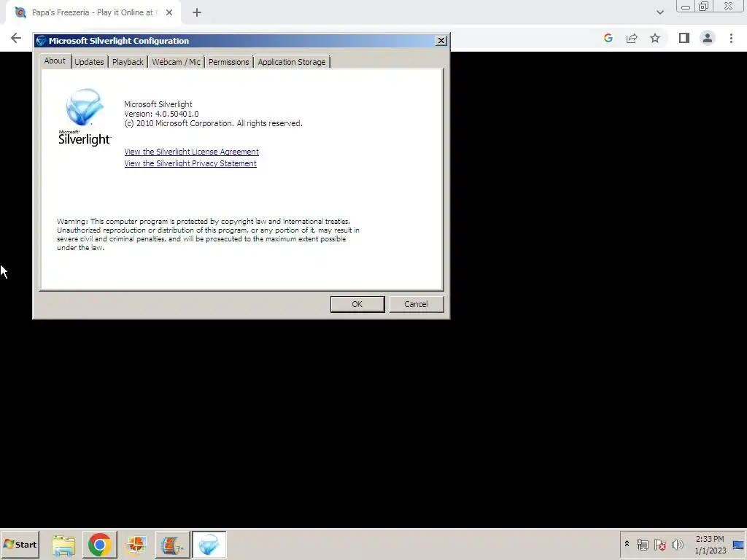Click the copyright warning paragraph
The width and height of the screenshot is (747, 560).
click(208, 234)
